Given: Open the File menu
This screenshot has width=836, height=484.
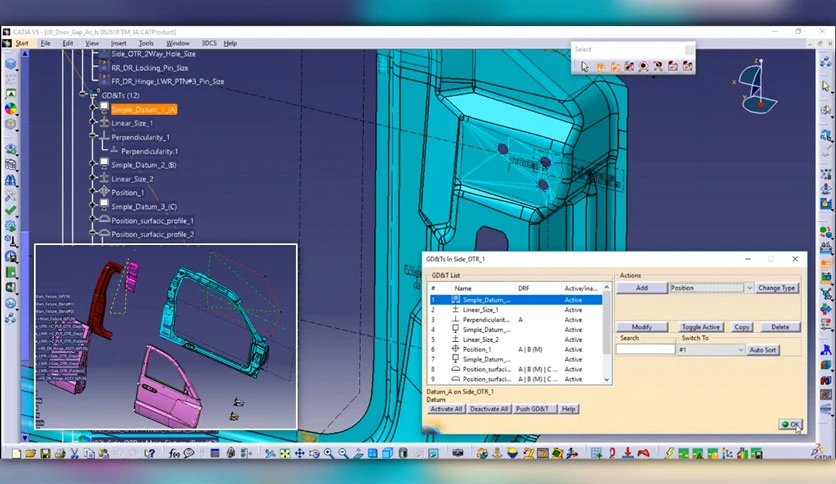Looking at the screenshot, I should click(x=46, y=43).
